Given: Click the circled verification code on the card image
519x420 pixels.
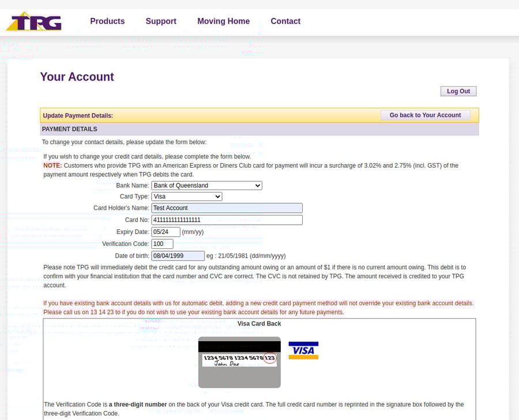Looking at the screenshot, I should [x=269, y=358].
